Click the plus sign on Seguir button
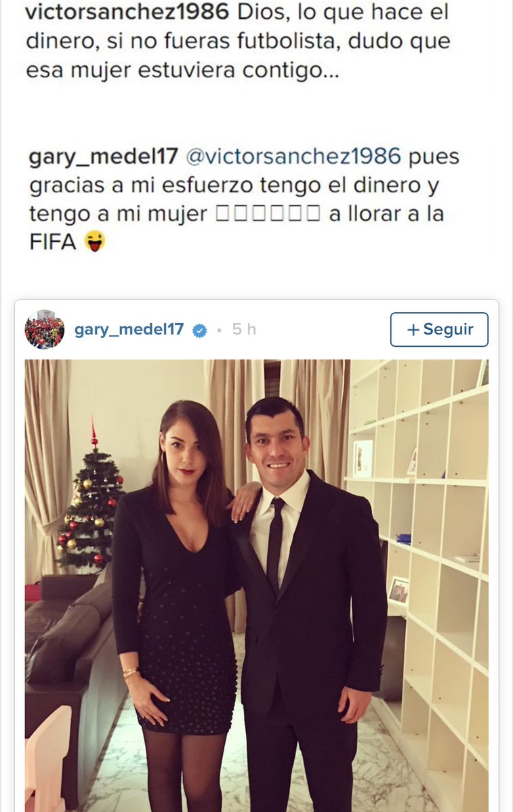 [x=413, y=330]
